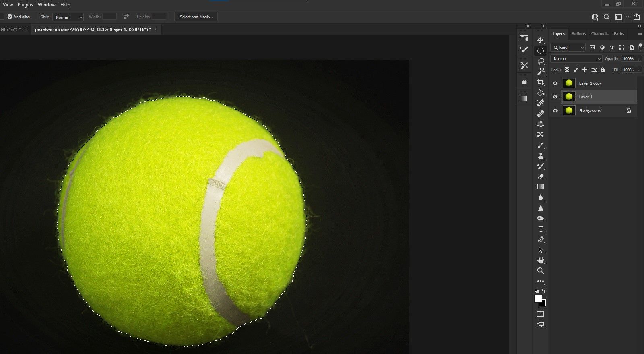Hide Layer 1 using its eye icon

[x=555, y=97]
